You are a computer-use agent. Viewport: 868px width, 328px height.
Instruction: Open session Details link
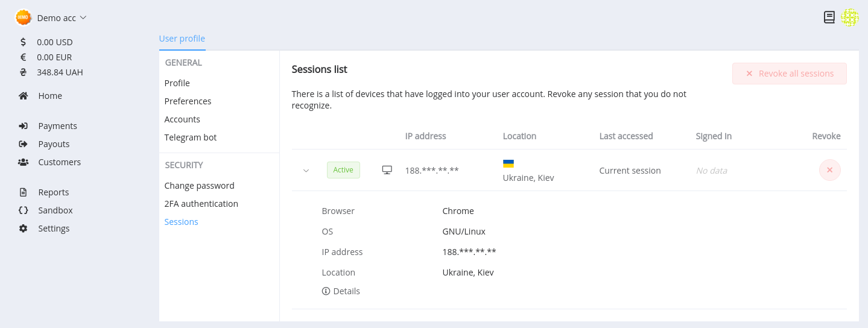341,291
